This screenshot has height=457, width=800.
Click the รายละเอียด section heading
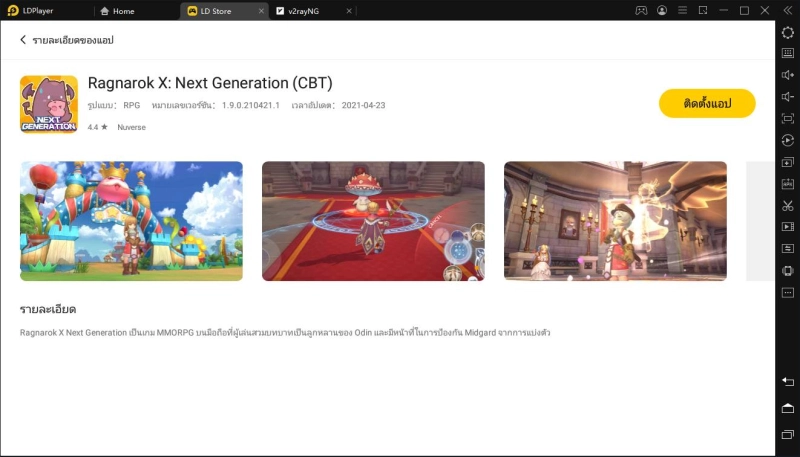[48, 309]
